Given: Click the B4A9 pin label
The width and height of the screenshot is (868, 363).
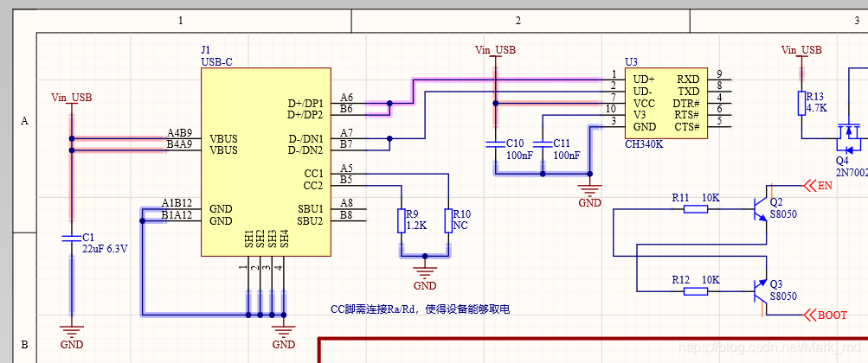Looking at the screenshot, I should [179, 144].
